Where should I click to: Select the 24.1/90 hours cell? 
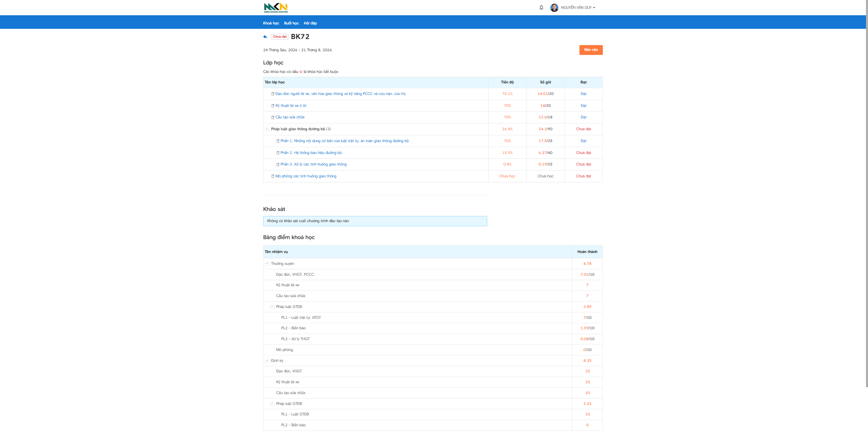[545, 129]
